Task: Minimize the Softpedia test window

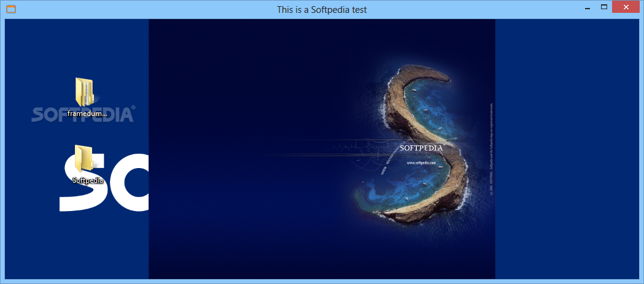Action: tap(588, 7)
